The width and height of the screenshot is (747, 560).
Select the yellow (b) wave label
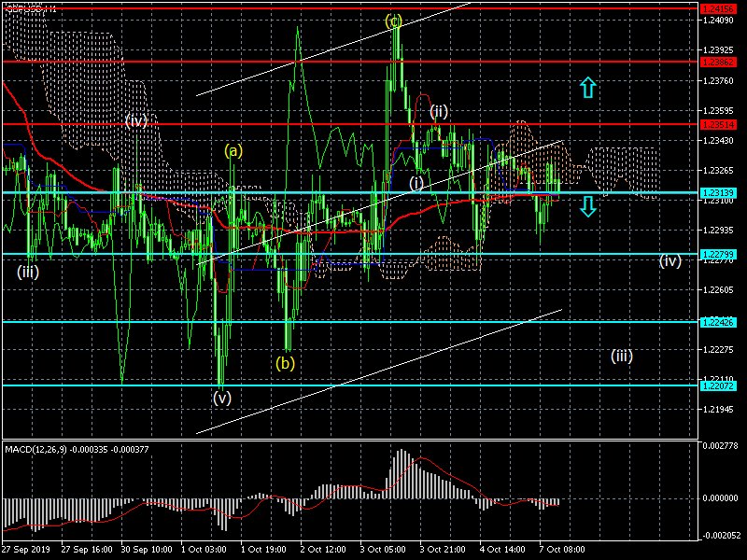pos(285,363)
